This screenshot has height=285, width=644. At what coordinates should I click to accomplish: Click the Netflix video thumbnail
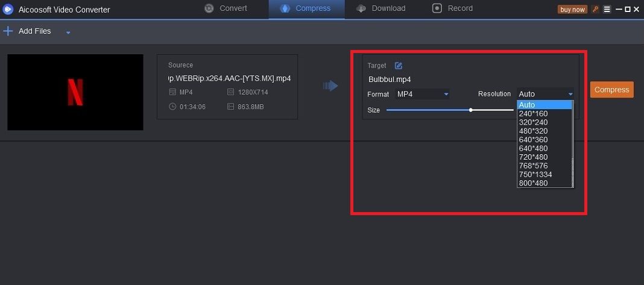75,92
